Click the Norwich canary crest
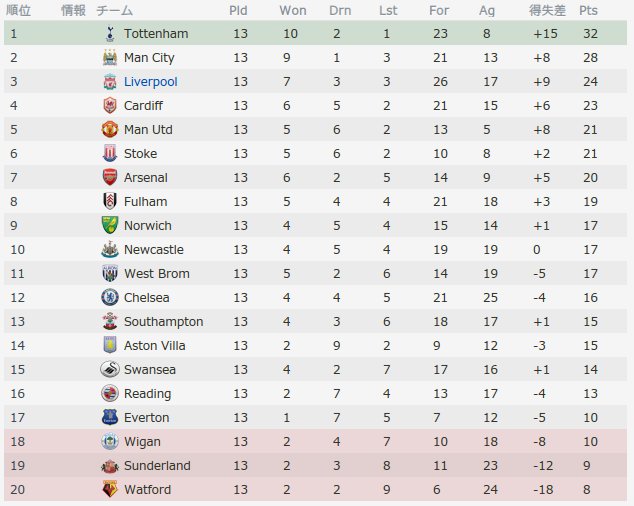 [x=110, y=226]
